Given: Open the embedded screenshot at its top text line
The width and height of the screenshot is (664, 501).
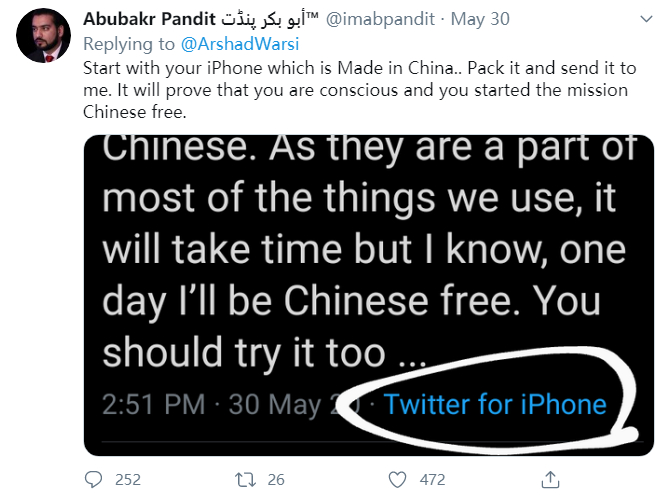Looking at the screenshot, I should [370, 150].
